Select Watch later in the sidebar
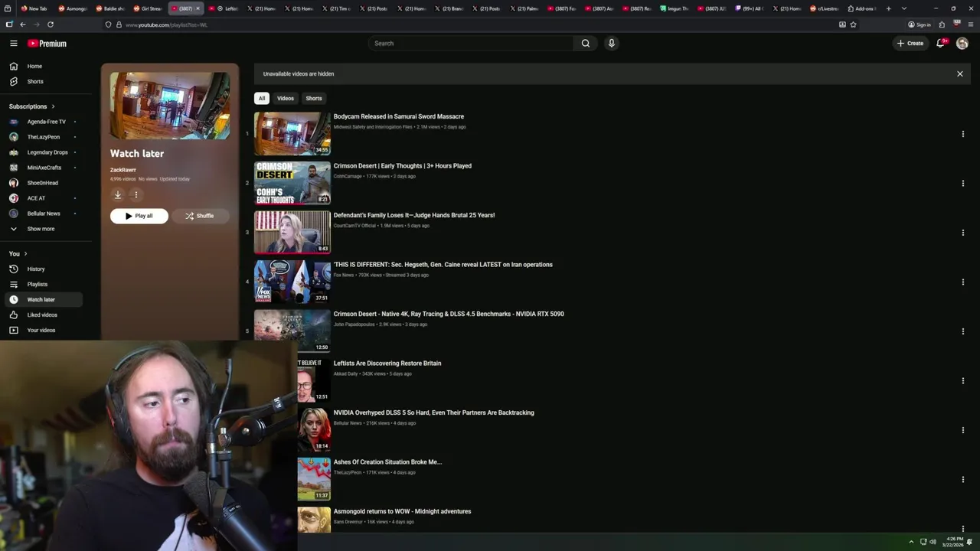The height and width of the screenshot is (551, 980). (43, 300)
